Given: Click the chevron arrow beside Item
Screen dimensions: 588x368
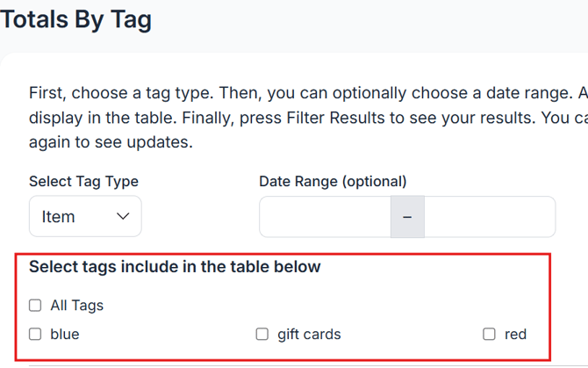Looking at the screenshot, I should tap(123, 216).
